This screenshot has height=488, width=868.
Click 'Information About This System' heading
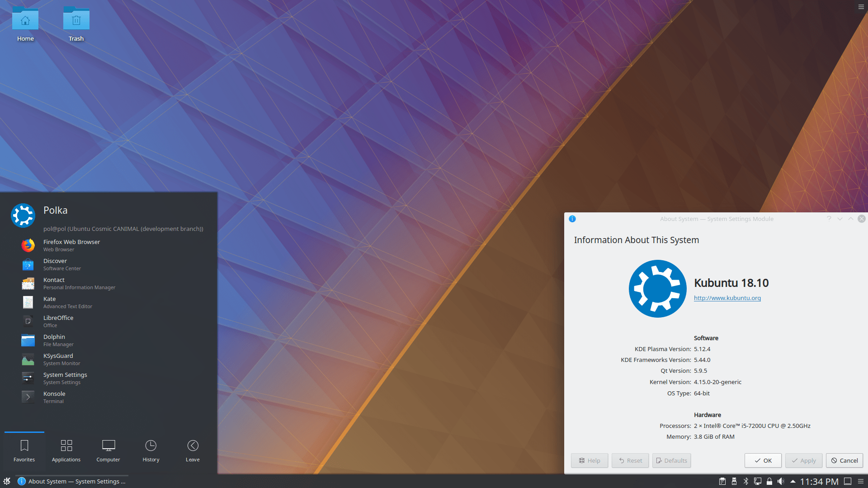[x=637, y=240]
